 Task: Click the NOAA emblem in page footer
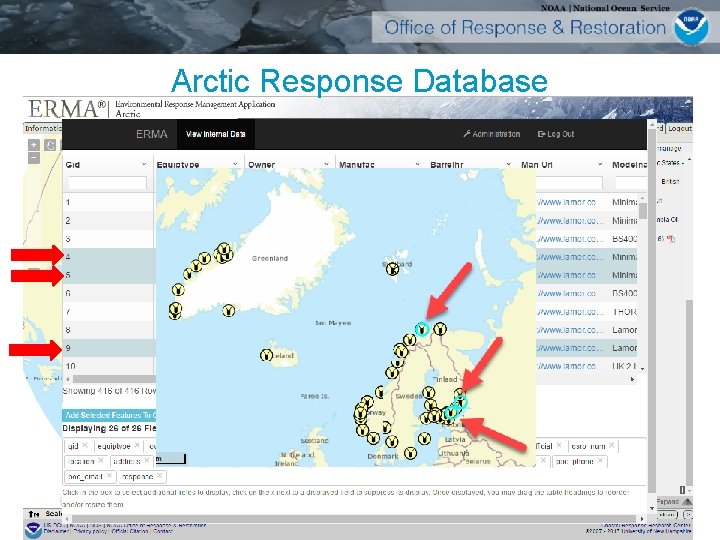(x=34, y=530)
